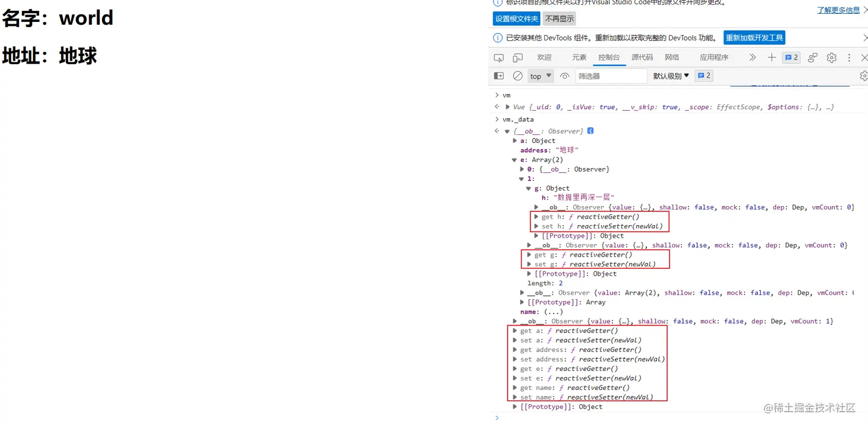This screenshot has width=868, height=426.
Task: Open the 了解更多信息 link
Action: coord(839,10)
